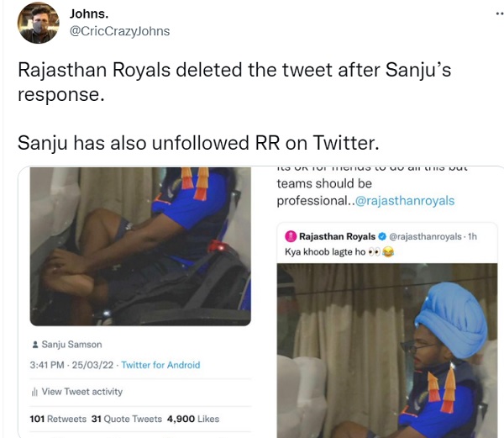This screenshot has height=438, width=504.
Task: Click the person icon beside Sanju Samson
Action: pyautogui.click(x=34, y=345)
